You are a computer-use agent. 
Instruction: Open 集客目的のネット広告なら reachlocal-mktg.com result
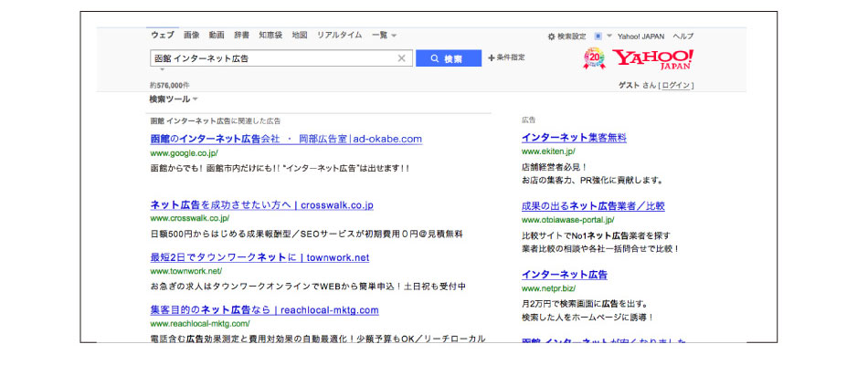click(x=265, y=310)
